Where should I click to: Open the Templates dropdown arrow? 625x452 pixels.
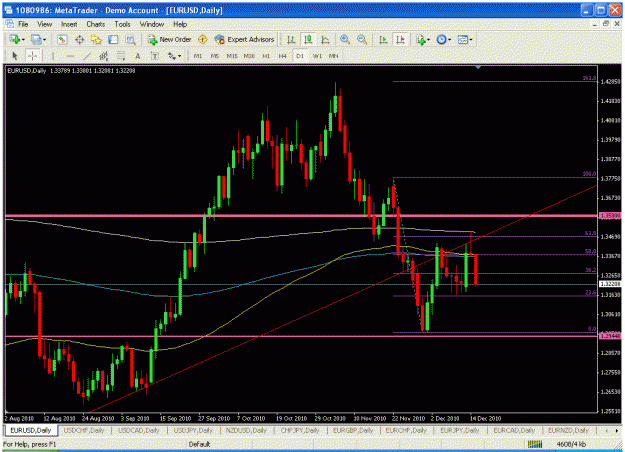tap(471, 40)
